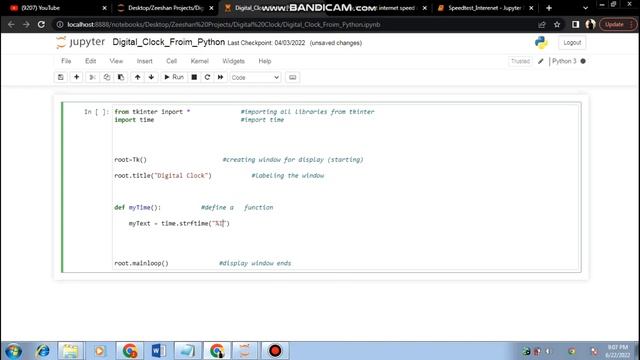Open the Windows Start button
This screenshot has width=640, height=360.
pyautogui.click(x=13, y=351)
